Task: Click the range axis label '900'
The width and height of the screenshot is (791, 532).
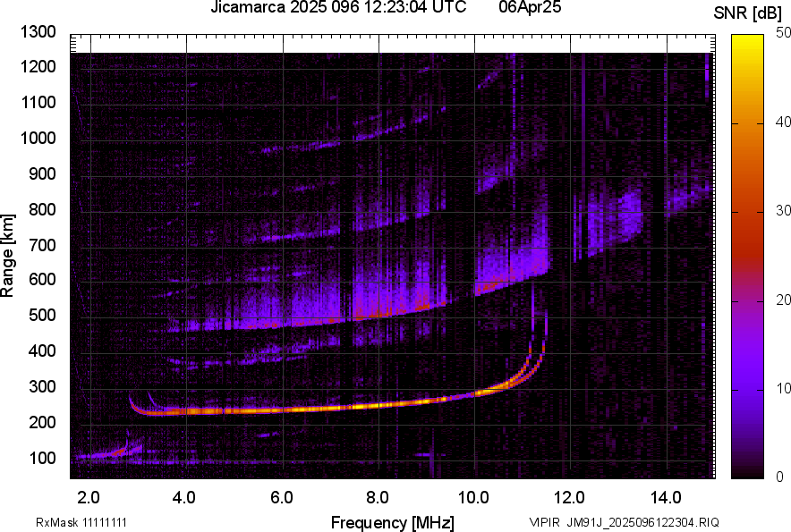Action: (42, 173)
